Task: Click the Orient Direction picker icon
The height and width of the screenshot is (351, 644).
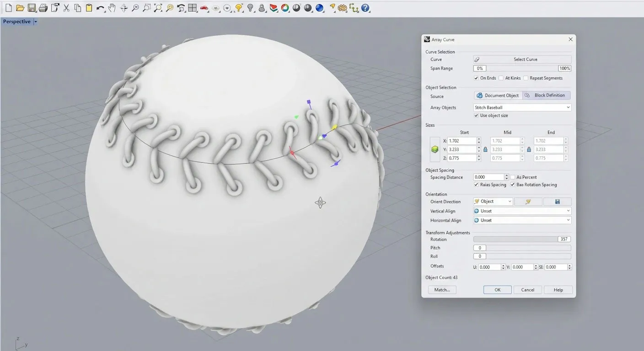Action: tap(528, 201)
